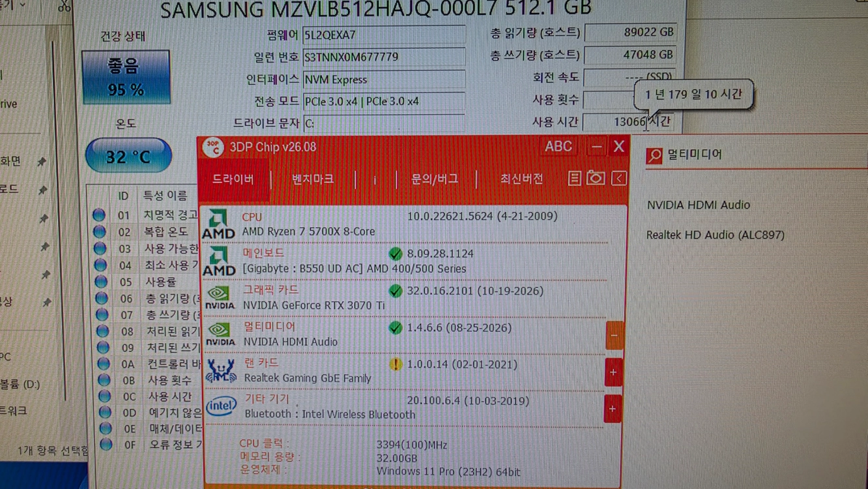This screenshot has width=868, height=489.
Task: Click the Realtek 랜 카드 crab icon
Action: [221, 370]
